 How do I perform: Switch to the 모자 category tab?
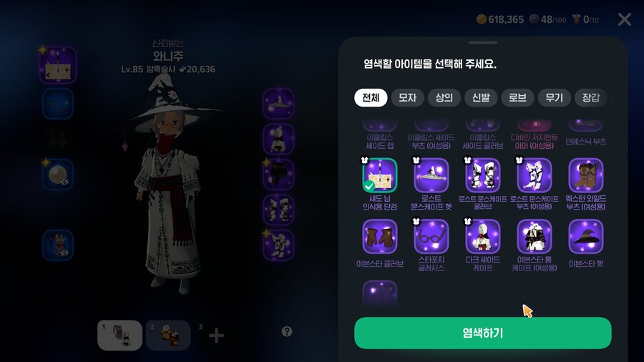pos(407,98)
